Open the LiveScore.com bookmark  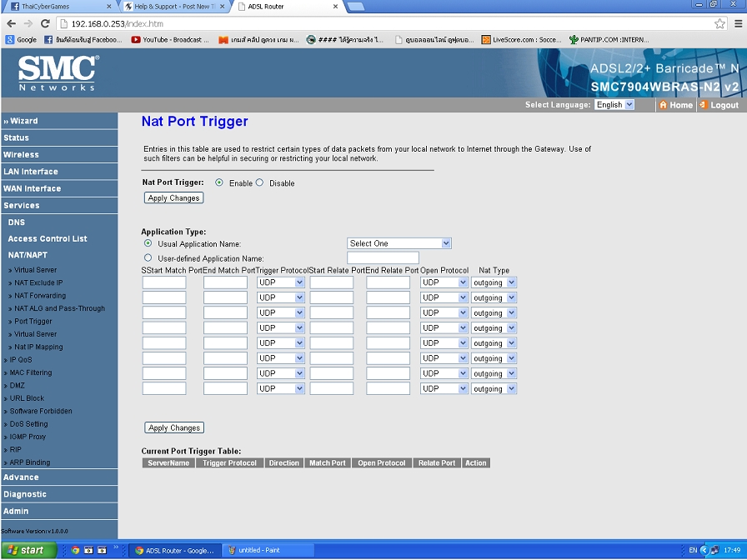point(521,40)
